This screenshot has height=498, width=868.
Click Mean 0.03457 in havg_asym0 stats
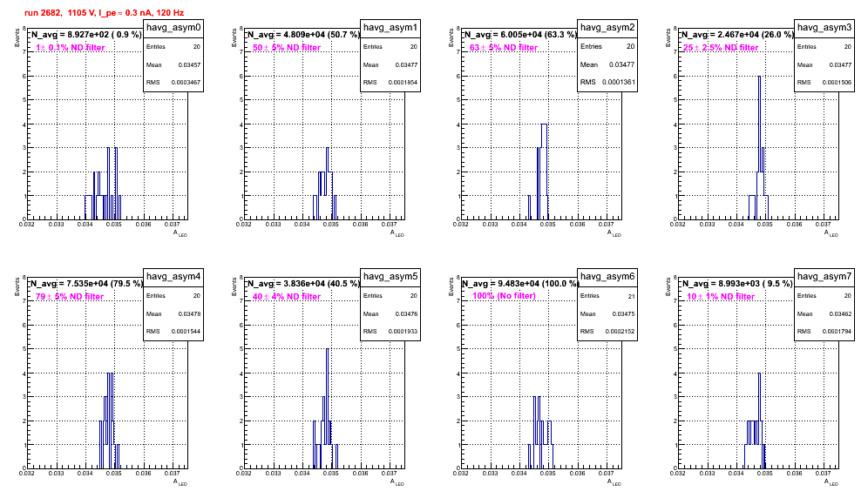[x=173, y=64]
